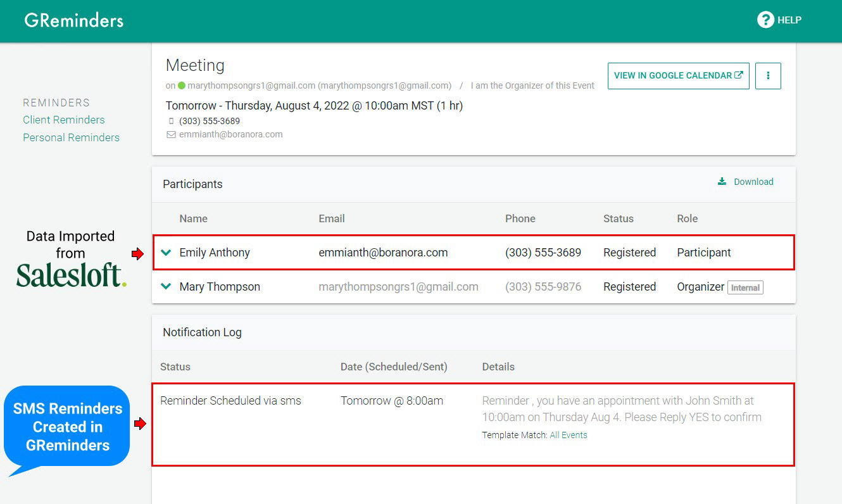This screenshot has height=504, width=842.
Task: Expand Mary Thompson participant row
Action: point(166,287)
